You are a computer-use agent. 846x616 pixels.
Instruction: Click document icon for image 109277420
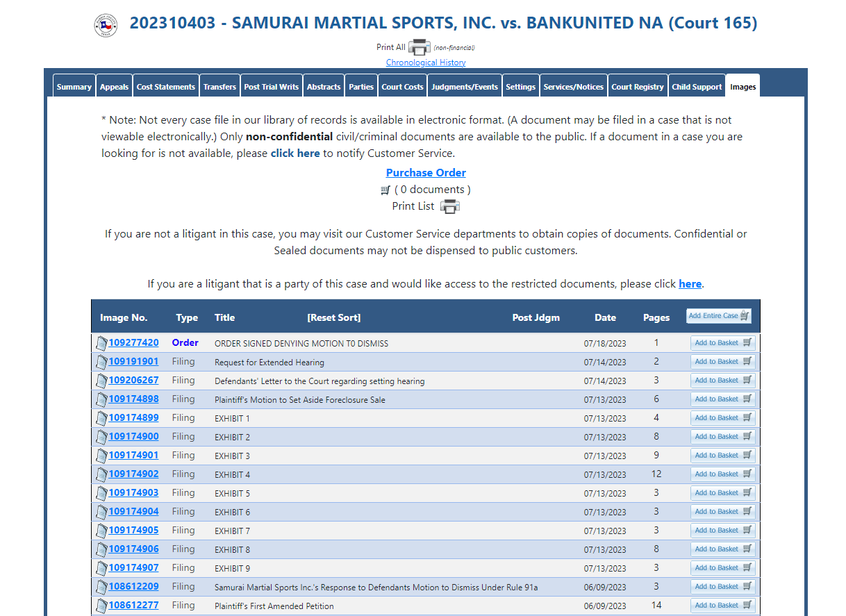[x=101, y=343]
